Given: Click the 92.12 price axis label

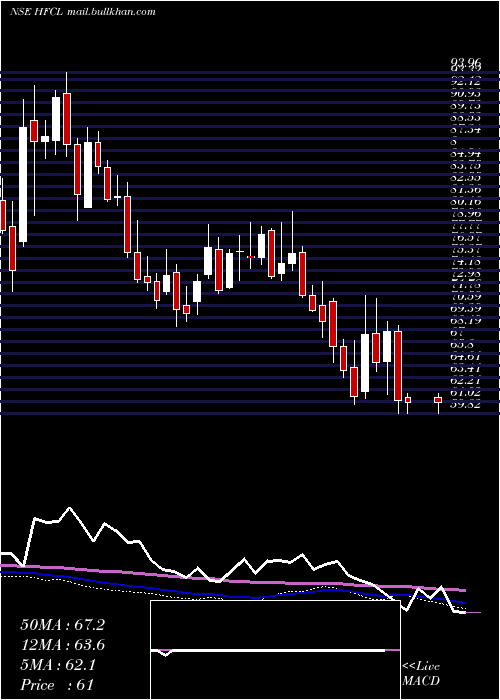Looking at the screenshot, I should (466, 81).
